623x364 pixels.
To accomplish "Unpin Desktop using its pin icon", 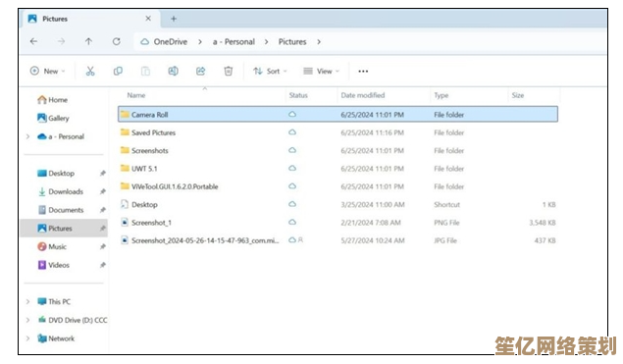I will pos(102,174).
